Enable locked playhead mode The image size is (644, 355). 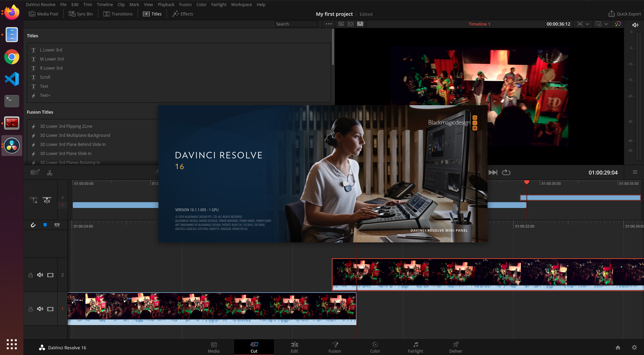click(x=33, y=200)
